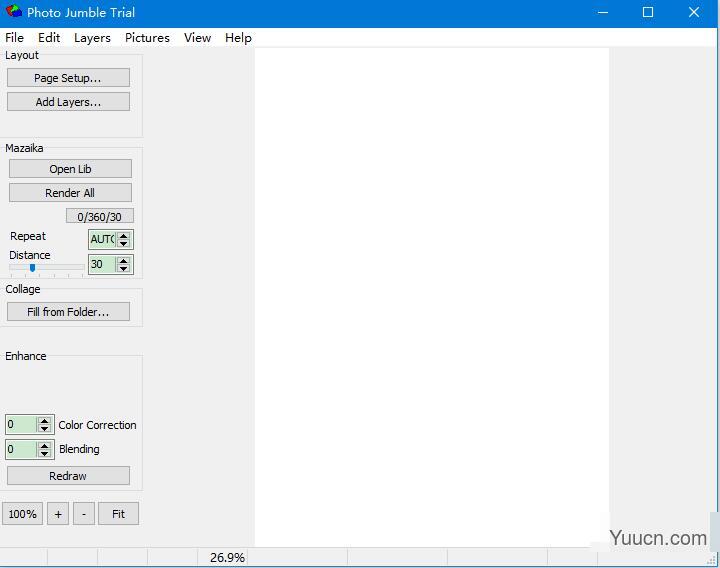Open the View menu
The height and width of the screenshot is (568, 720).
pyautogui.click(x=197, y=38)
